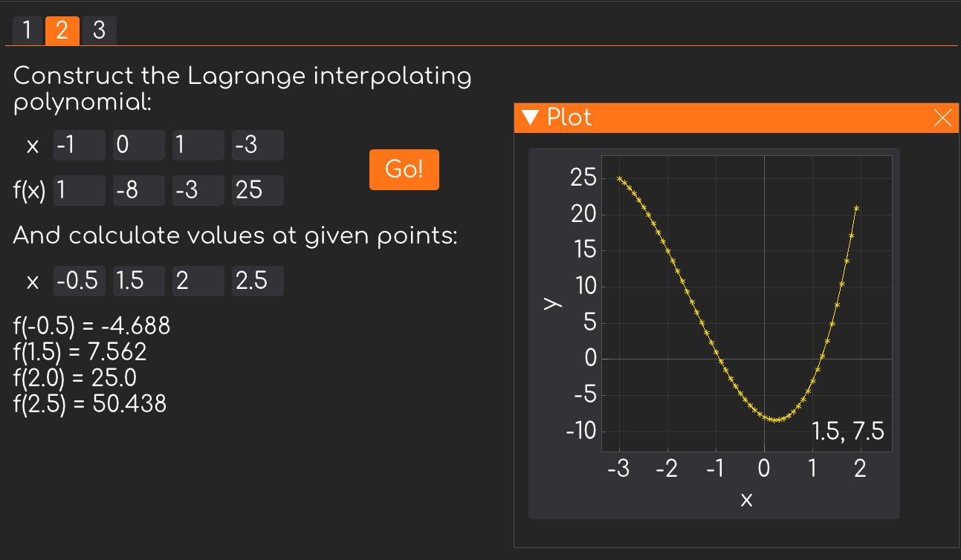Select the x input containing 0
961x560 pixels.
(138, 145)
